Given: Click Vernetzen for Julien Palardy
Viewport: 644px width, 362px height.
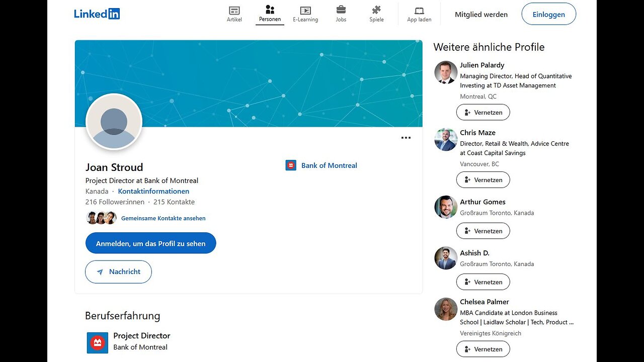Looking at the screenshot, I should 483,113.
